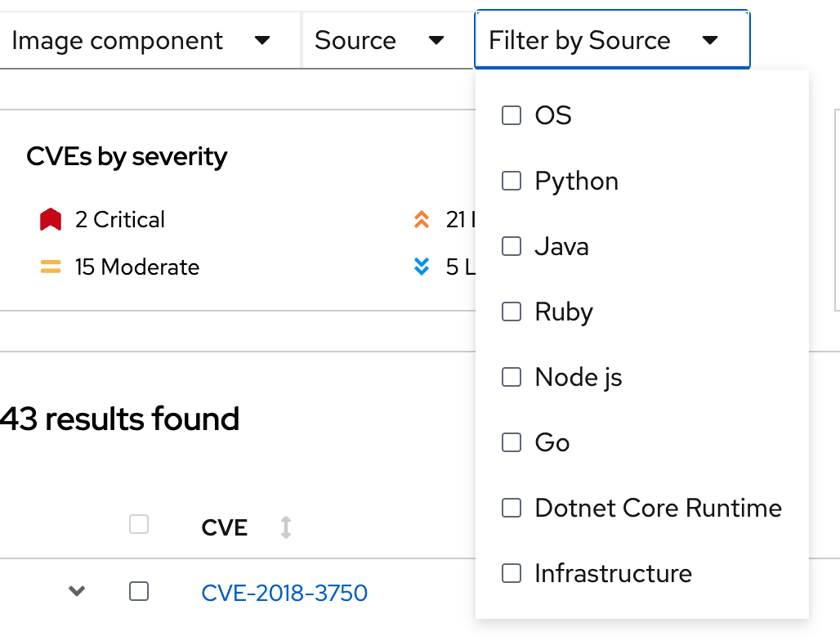Select the Ruby filter option

click(x=512, y=312)
